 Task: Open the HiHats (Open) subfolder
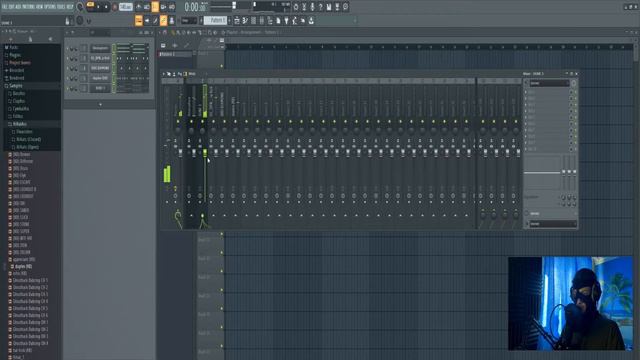tap(27, 147)
